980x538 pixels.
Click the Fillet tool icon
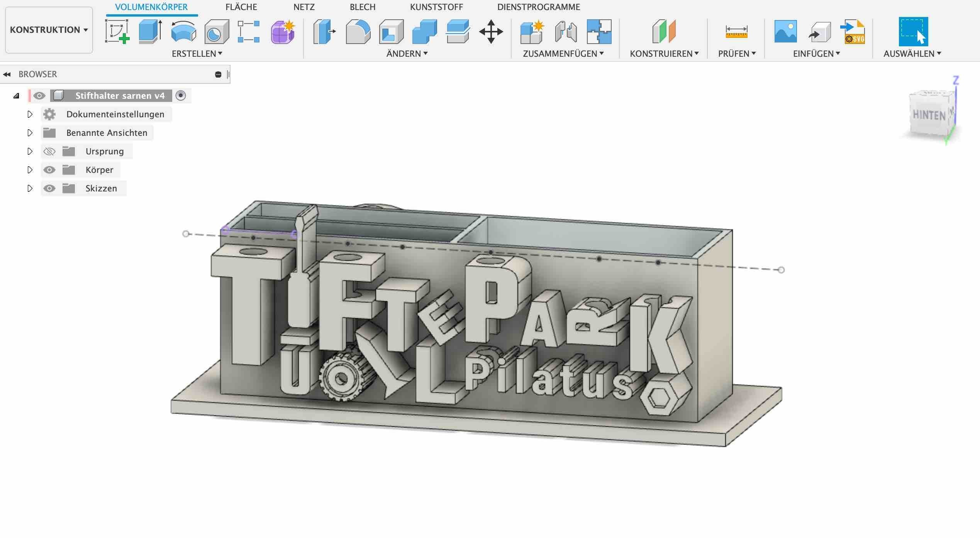(x=358, y=32)
